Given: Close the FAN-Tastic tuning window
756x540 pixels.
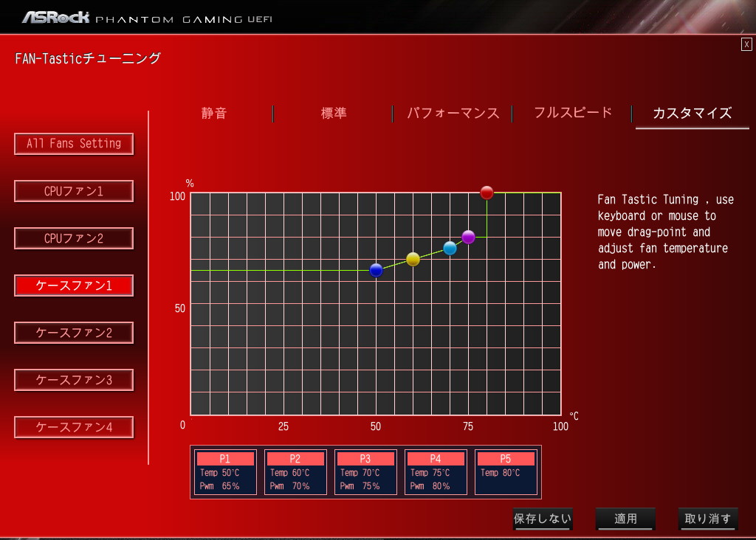Looking at the screenshot, I should point(746,44).
